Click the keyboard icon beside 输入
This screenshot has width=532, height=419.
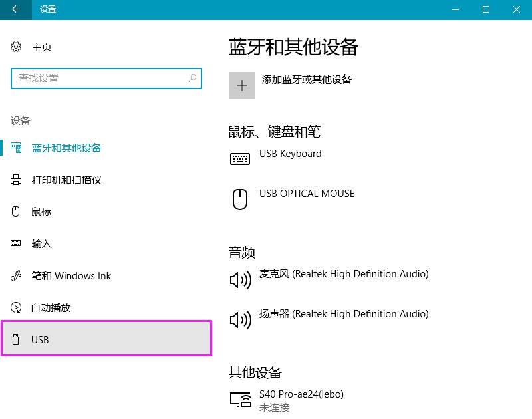15,243
